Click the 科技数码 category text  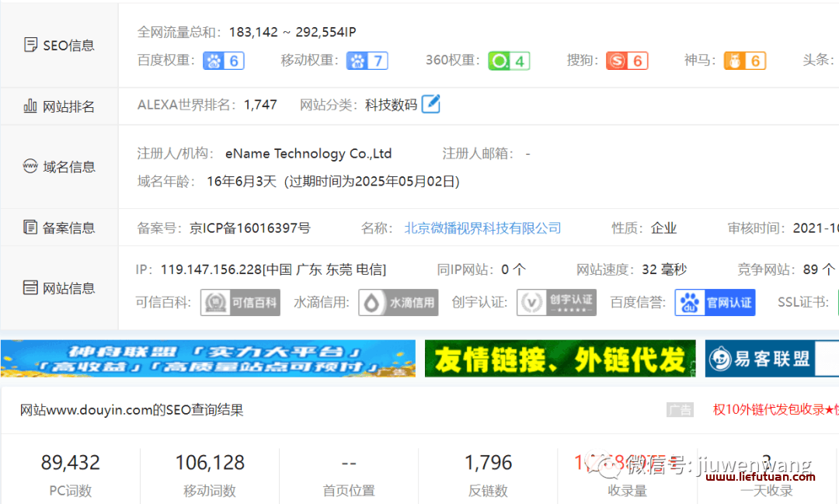[x=391, y=105]
